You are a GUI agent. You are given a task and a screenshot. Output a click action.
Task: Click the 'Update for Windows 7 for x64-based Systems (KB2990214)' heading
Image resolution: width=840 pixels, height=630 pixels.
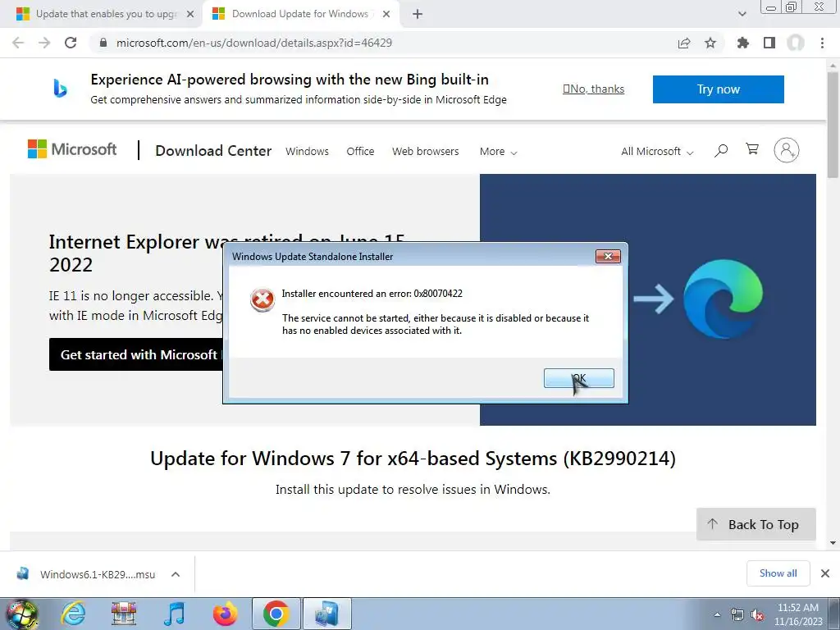click(x=413, y=459)
